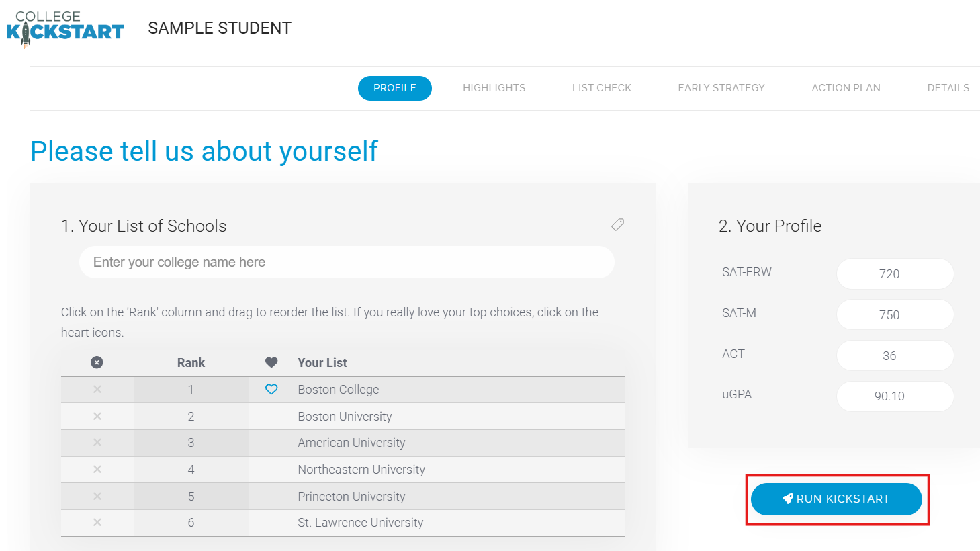Delete American University row

tap(97, 443)
